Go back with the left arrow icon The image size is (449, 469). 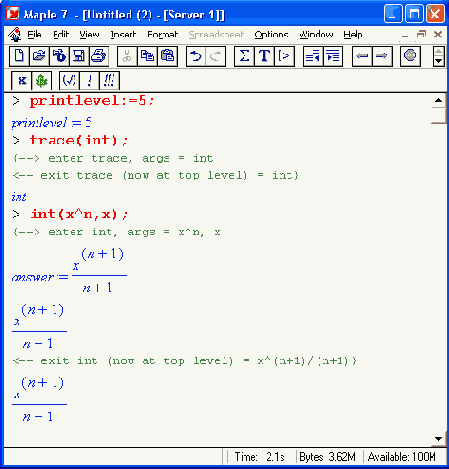pos(362,56)
